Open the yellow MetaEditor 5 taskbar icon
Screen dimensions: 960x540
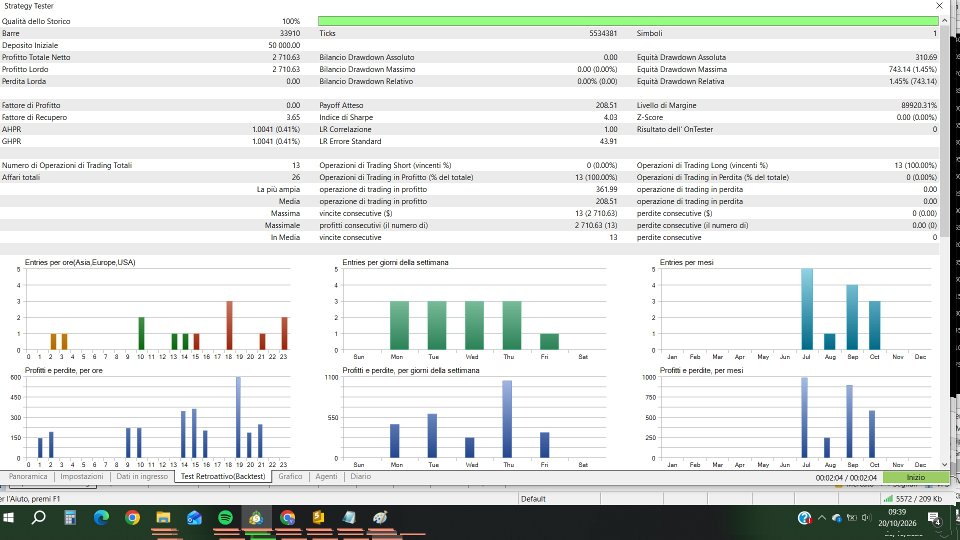point(318,518)
